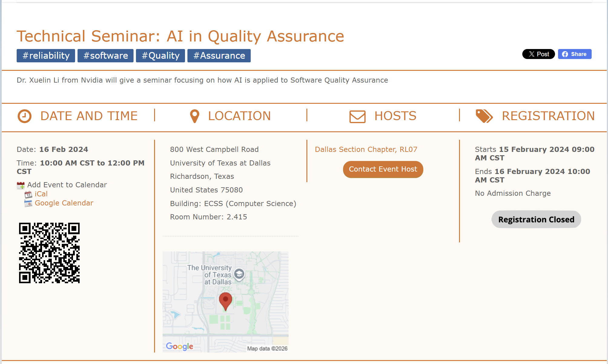Click the Dr. Xuelin Li seminar description

tap(202, 80)
